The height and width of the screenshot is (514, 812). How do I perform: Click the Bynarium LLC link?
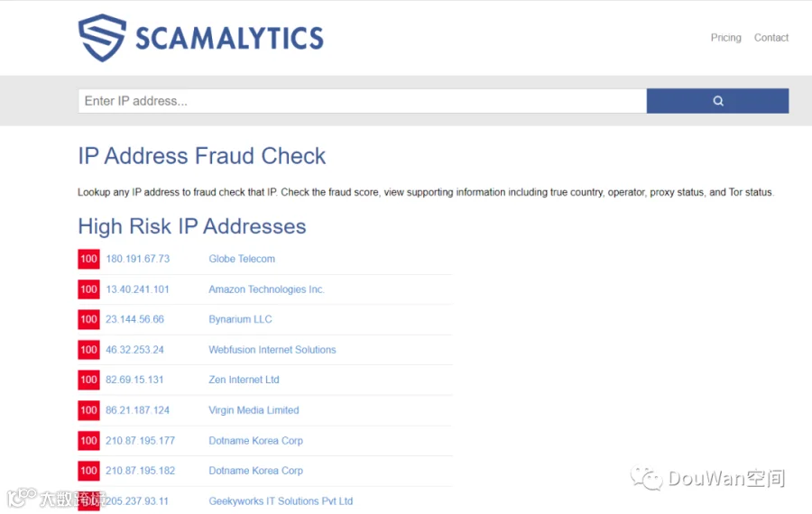click(x=240, y=319)
